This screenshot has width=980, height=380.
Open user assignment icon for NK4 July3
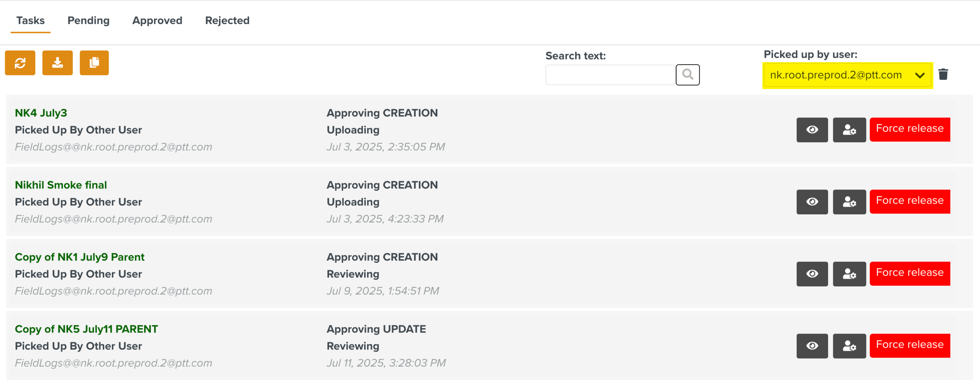[849, 130]
